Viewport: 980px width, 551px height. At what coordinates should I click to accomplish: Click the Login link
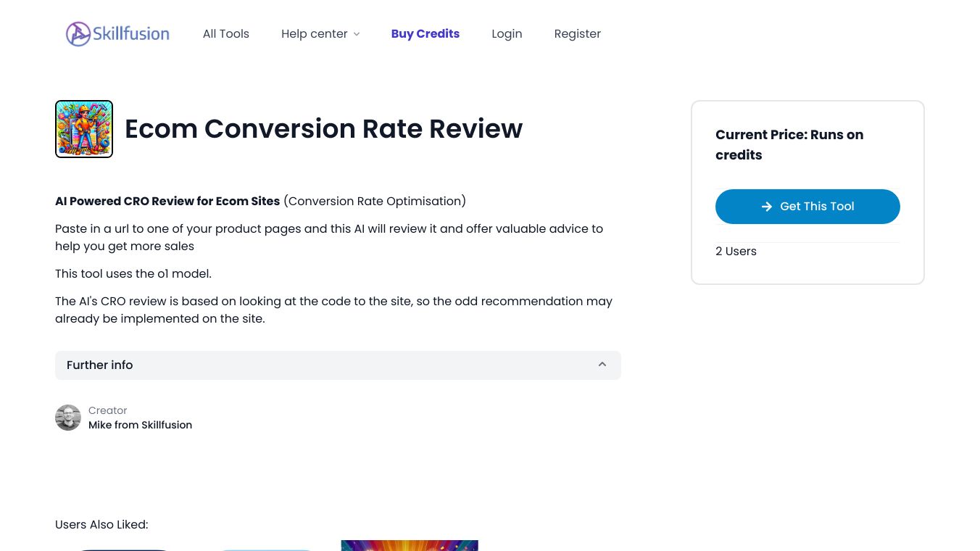(507, 34)
